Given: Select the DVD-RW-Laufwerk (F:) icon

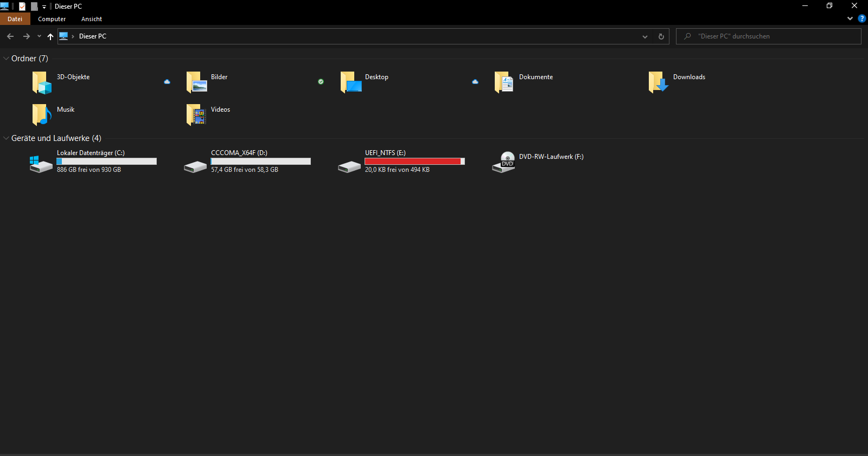Looking at the screenshot, I should [x=503, y=162].
